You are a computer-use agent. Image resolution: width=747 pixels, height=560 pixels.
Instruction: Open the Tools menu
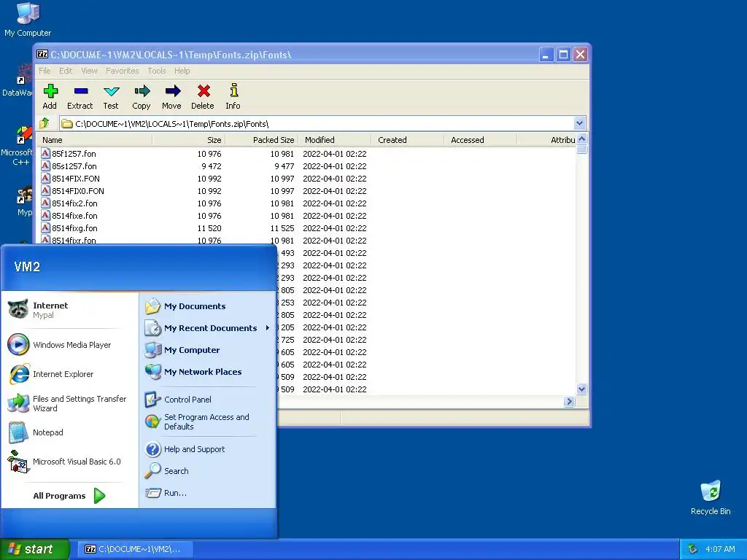click(157, 71)
